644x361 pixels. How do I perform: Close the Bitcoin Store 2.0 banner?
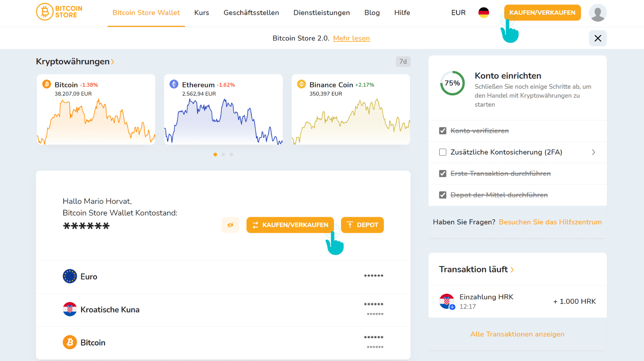598,38
